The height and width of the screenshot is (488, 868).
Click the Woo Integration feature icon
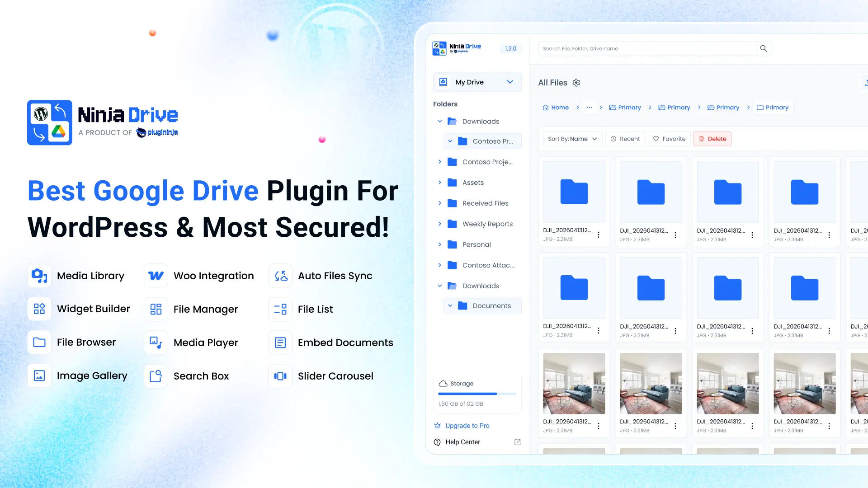click(156, 276)
